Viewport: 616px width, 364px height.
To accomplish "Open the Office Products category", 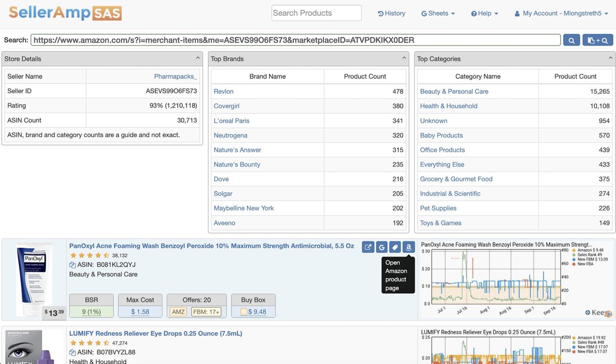I will 442,150.
